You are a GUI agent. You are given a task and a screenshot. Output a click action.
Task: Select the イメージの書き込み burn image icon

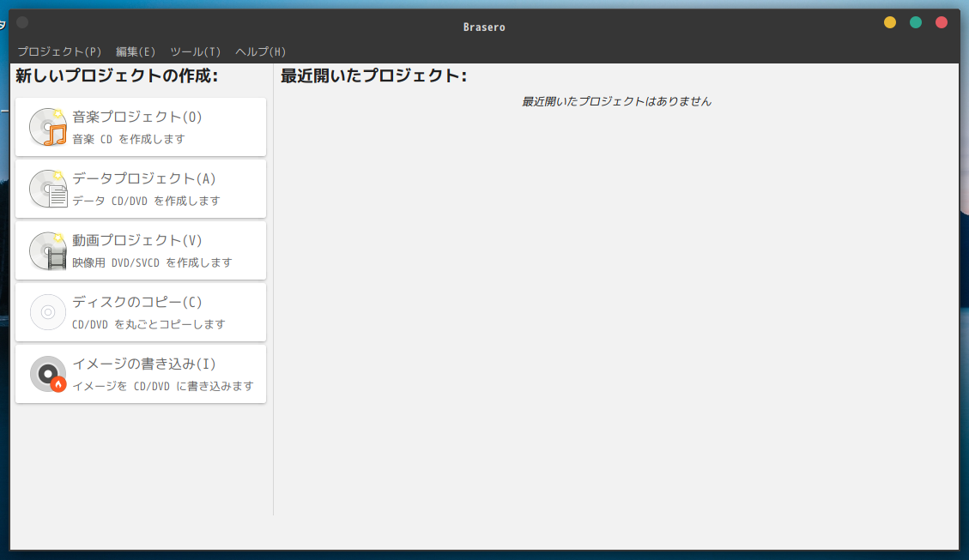[x=47, y=373]
